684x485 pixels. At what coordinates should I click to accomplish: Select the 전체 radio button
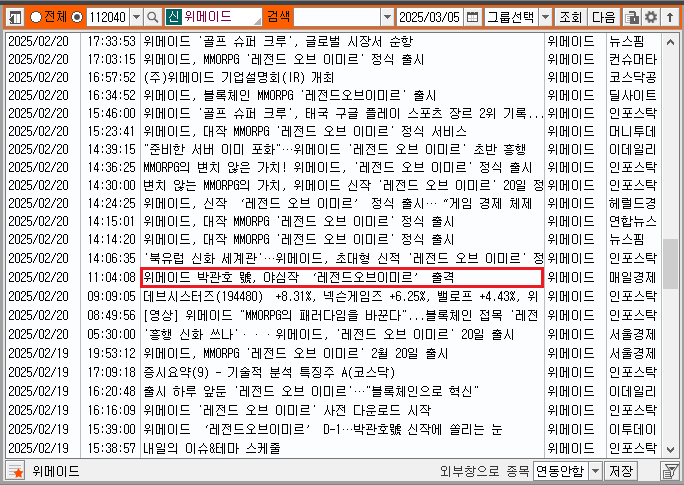tap(36, 17)
